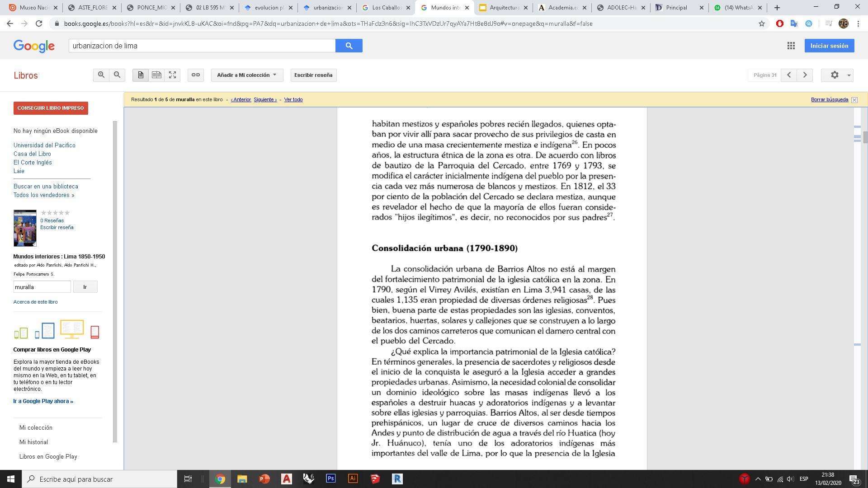Open Task View on the taskbar
Viewport: 868px width, 488px height.
click(x=188, y=479)
